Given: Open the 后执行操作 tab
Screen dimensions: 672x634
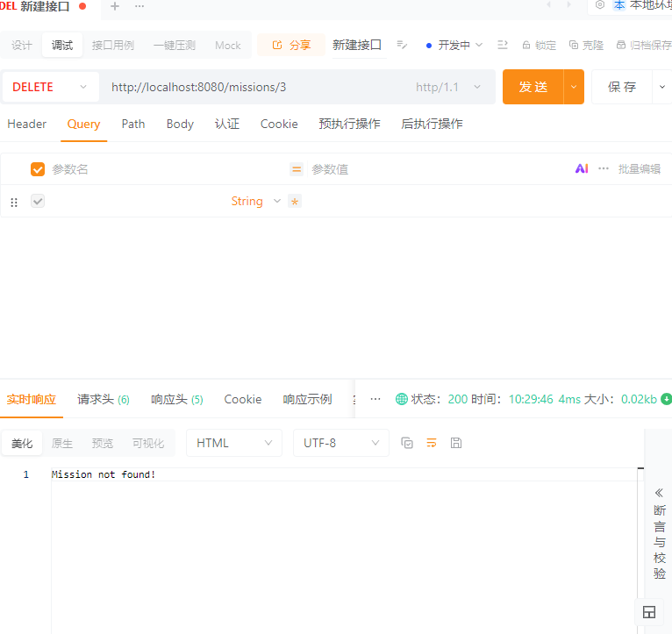Looking at the screenshot, I should pyautogui.click(x=432, y=125).
